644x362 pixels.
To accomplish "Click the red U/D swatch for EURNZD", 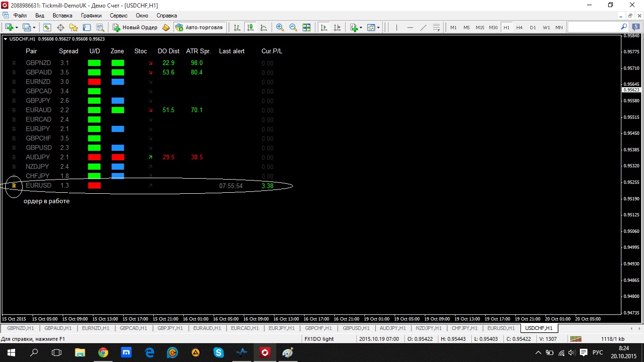I will (x=94, y=82).
